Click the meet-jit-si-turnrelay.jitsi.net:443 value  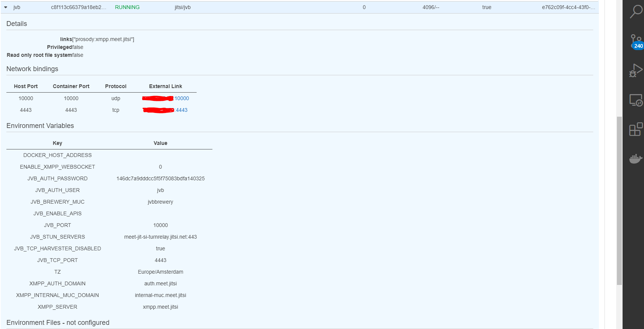(161, 237)
